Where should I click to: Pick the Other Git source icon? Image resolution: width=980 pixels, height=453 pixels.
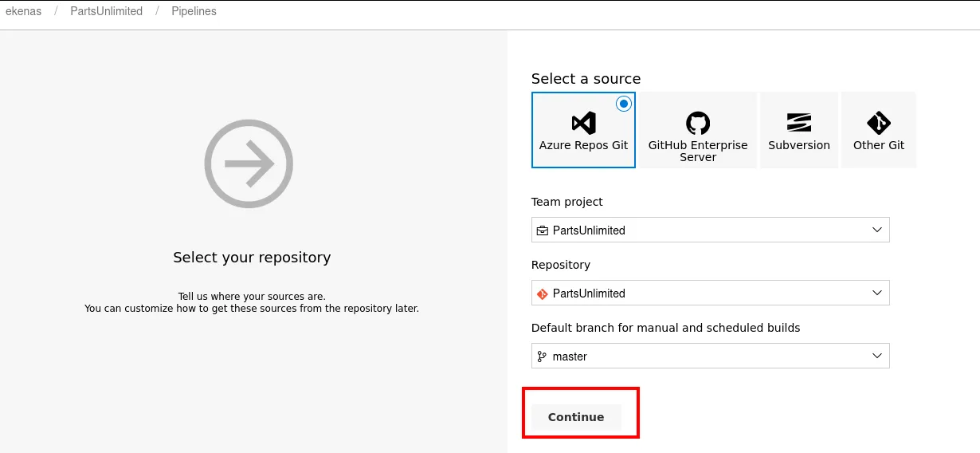tap(878, 123)
